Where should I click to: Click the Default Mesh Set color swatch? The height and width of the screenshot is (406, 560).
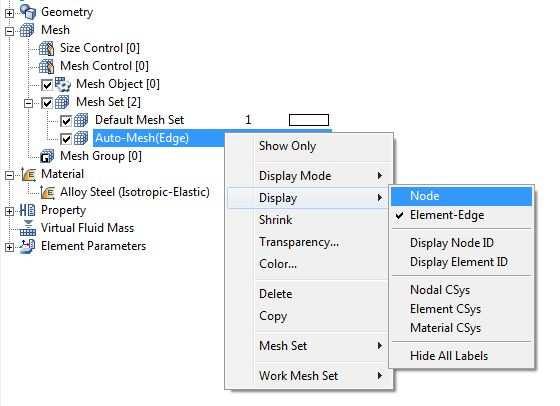[309, 120]
